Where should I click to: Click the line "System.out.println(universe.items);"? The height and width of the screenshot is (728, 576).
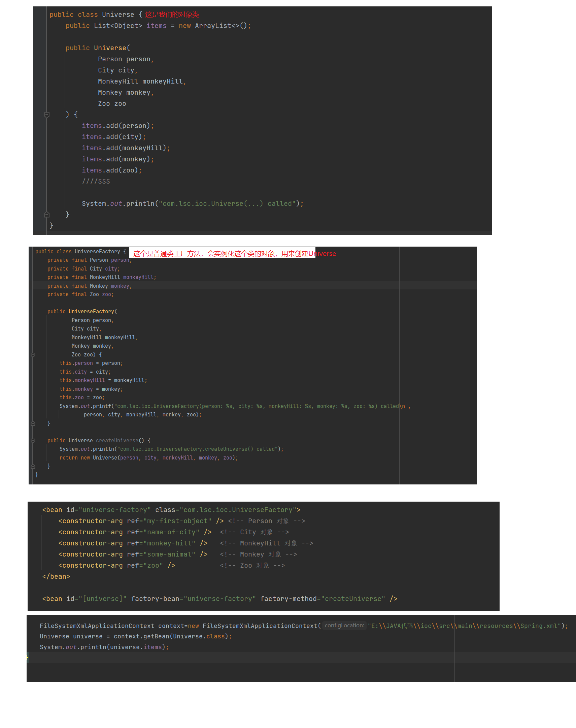pyautogui.click(x=105, y=647)
